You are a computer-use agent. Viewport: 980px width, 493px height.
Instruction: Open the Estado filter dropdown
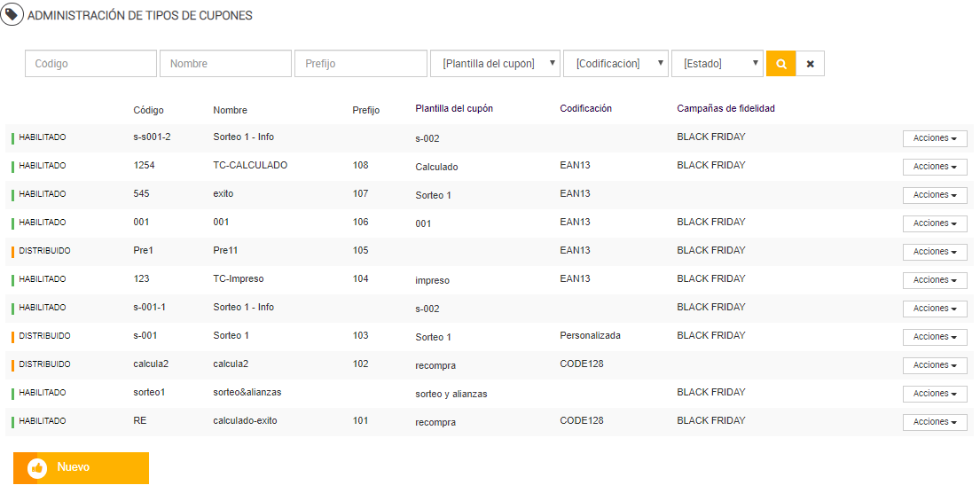717,64
